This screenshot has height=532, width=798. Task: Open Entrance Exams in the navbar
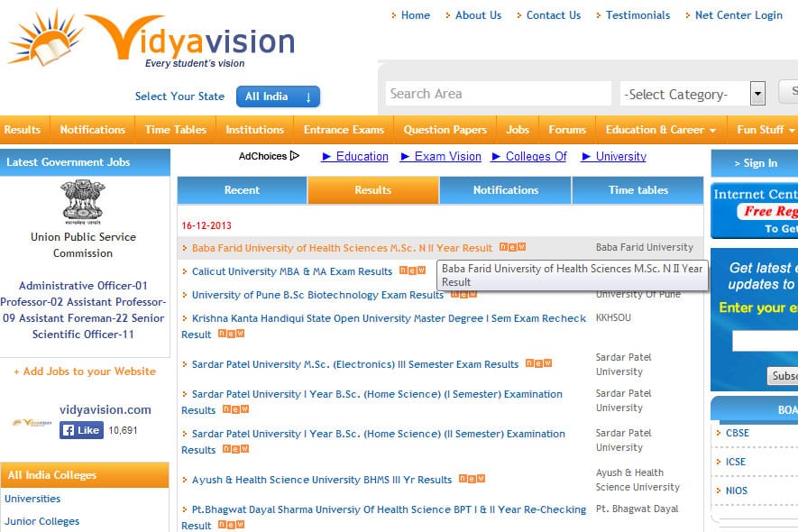click(x=344, y=130)
